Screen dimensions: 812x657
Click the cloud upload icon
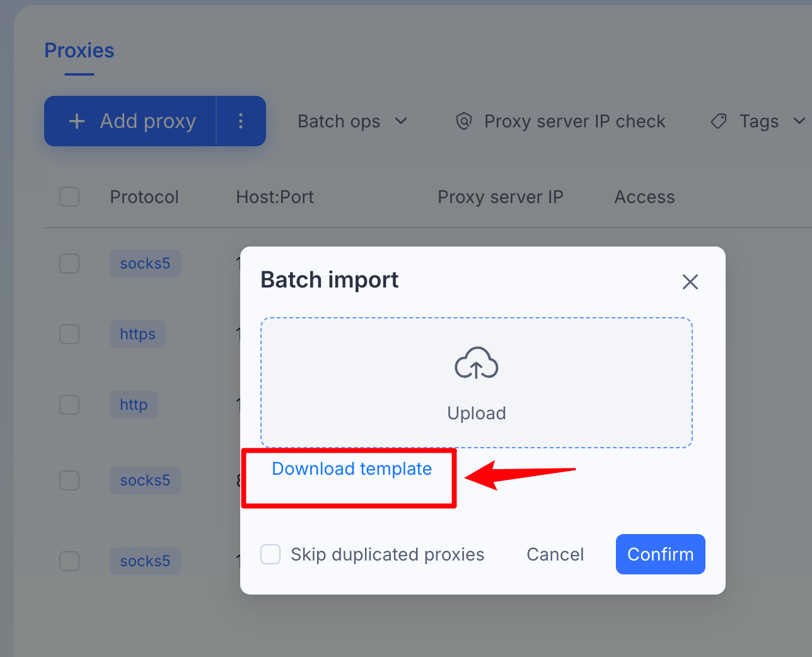pos(477,363)
